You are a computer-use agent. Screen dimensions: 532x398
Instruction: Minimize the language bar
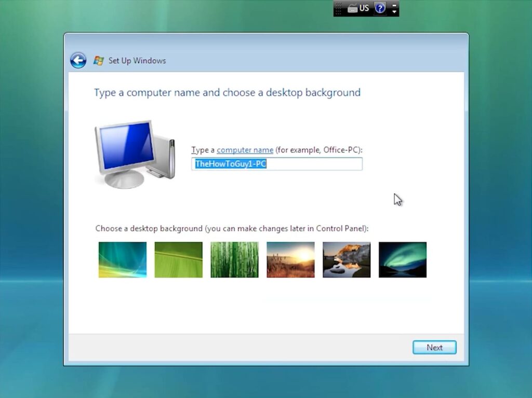(394, 5)
